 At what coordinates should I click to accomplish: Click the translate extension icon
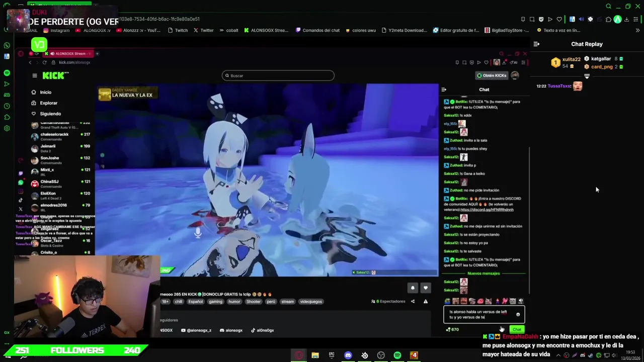point(572,19)
